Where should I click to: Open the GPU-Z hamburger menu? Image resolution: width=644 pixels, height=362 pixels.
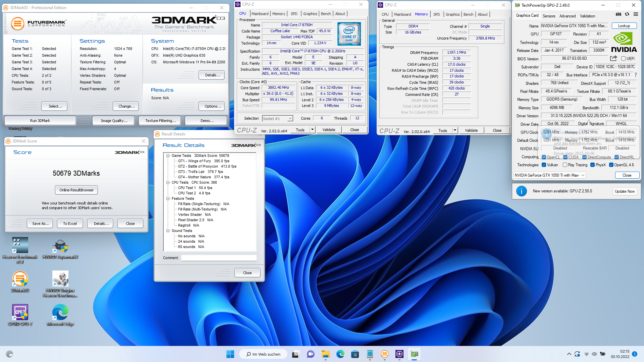(636, 14)
